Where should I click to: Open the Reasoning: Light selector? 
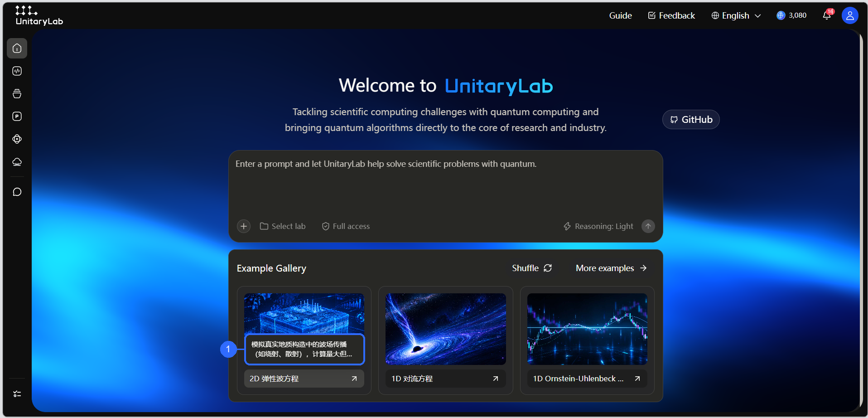[598, 226]
